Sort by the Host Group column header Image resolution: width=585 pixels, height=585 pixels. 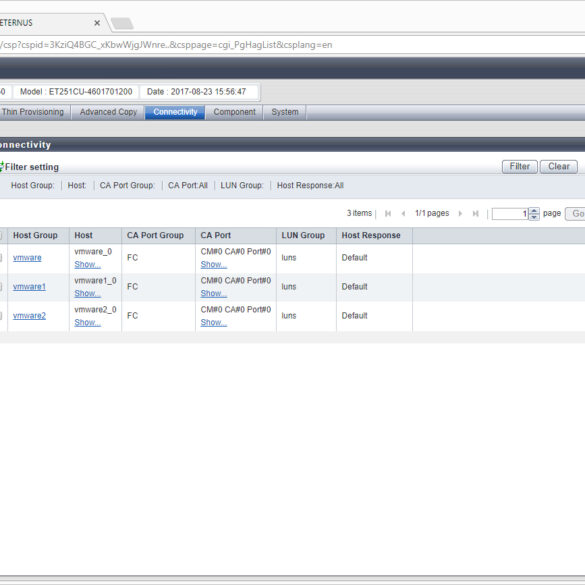35,235
